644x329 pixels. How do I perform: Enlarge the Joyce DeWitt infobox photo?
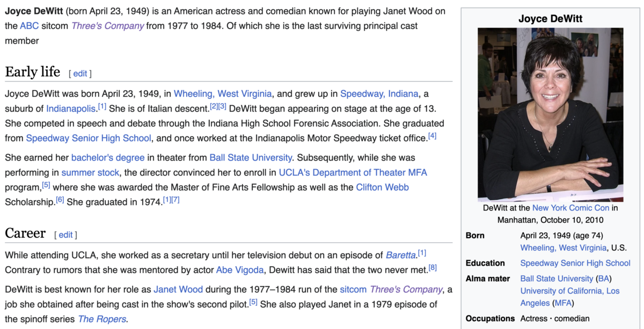(550, 114)
